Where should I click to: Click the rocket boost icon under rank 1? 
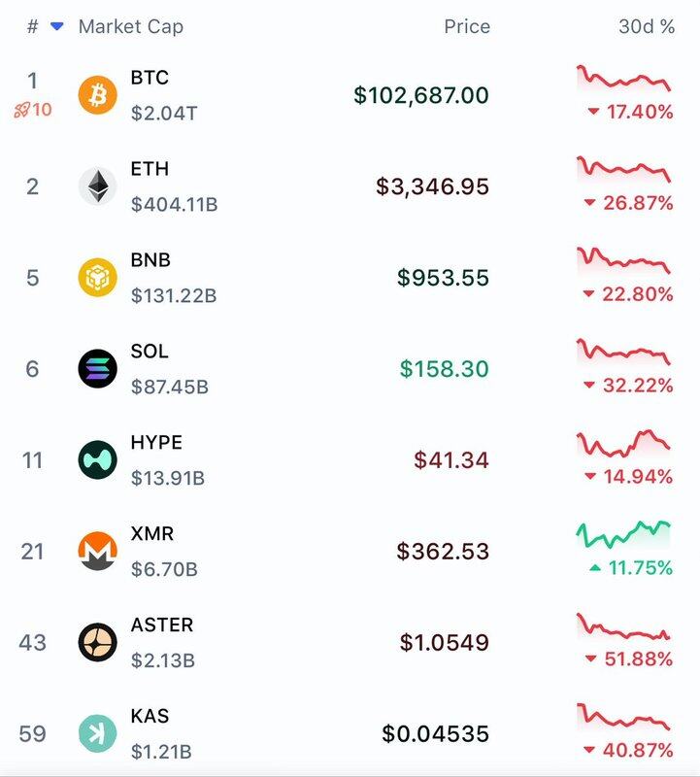[x=22, y=111]
